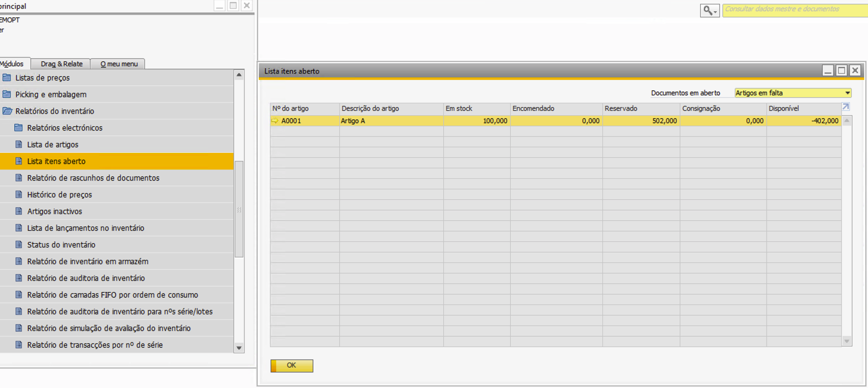Switch to the Drag & Relate tab

tap(61, 64)
